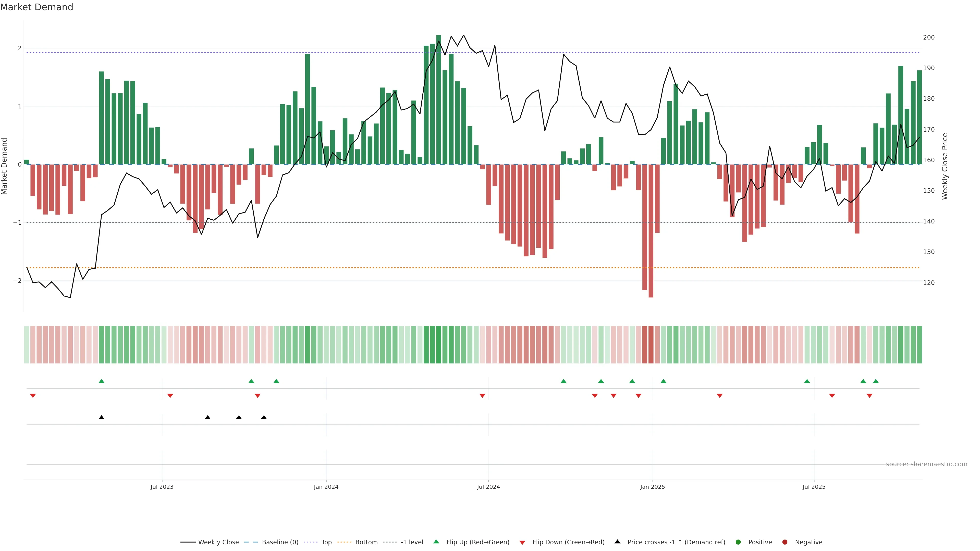Click the green Positive circle in legend

pos(738,542)
